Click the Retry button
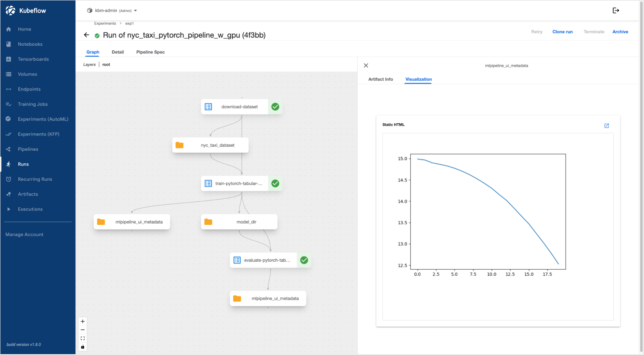Screen dimensions: 644x355 537,32
